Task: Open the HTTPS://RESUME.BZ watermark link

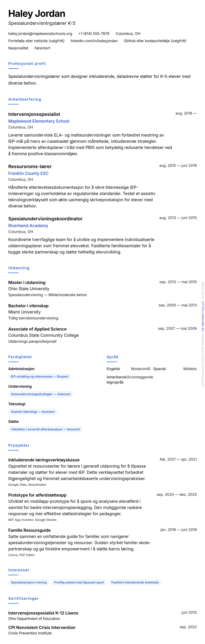Action: tap(203, 316)
